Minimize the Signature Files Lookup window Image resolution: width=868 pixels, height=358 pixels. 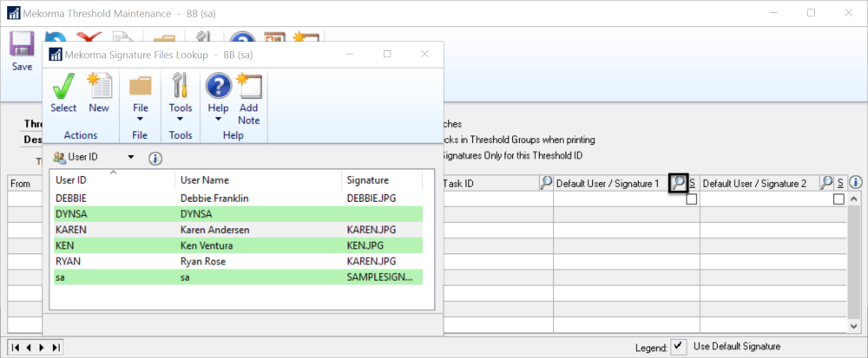point(350,54)
